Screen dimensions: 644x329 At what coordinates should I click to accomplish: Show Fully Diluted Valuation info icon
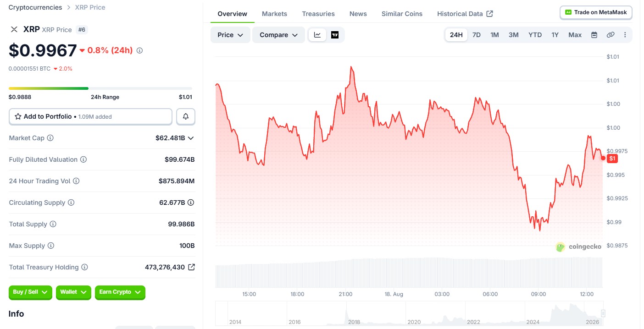[x=83, y=159]
